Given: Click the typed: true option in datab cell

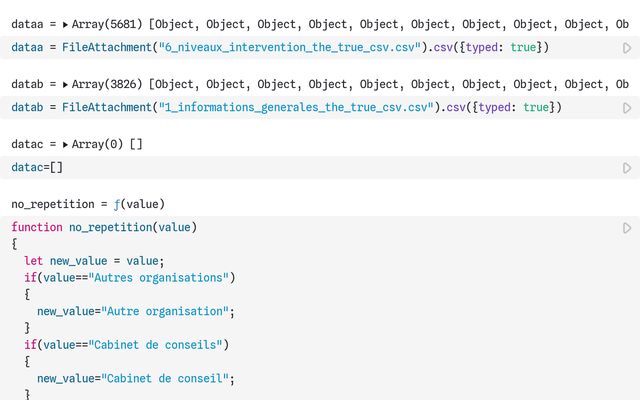Looking at the screenshot, I should click(x=514, y=108).
